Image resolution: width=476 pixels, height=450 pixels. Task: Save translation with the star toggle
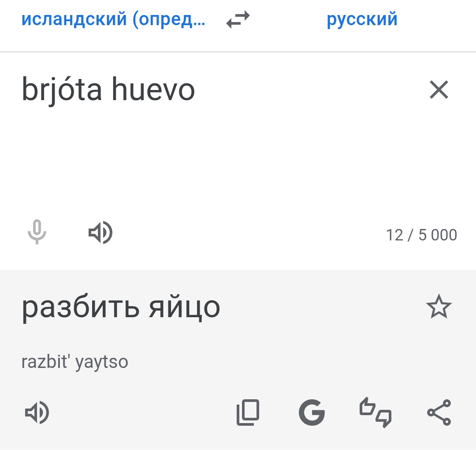(439, 307)
